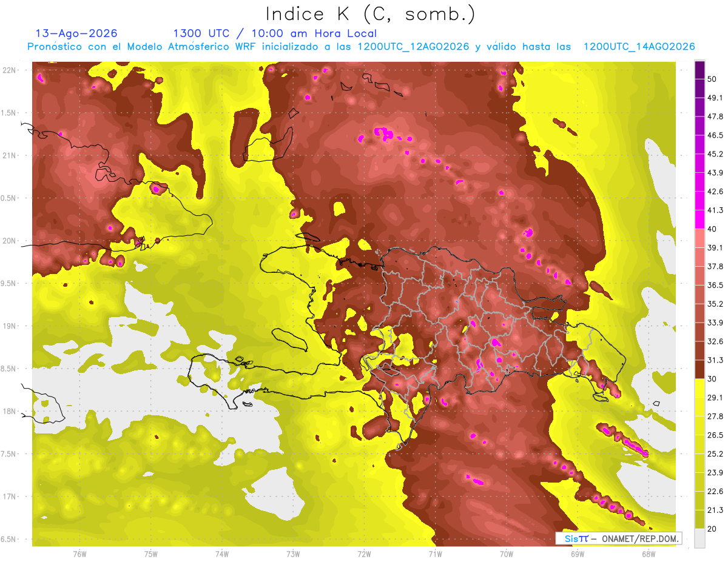Click the gray swatch below the 20 label

tap(699, 538)
